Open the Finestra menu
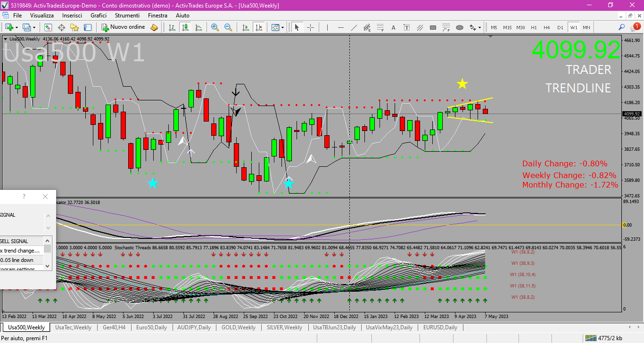Screen dimensions: 644x343 (157, 16)
